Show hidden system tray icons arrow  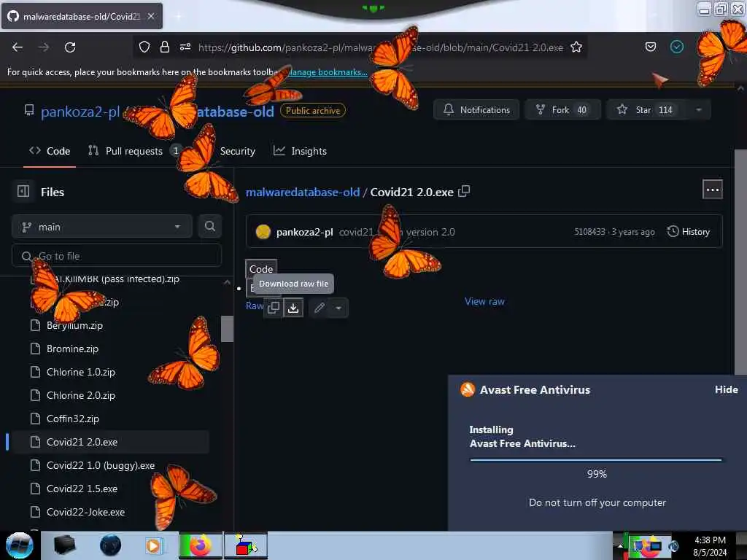click(619, 545)
